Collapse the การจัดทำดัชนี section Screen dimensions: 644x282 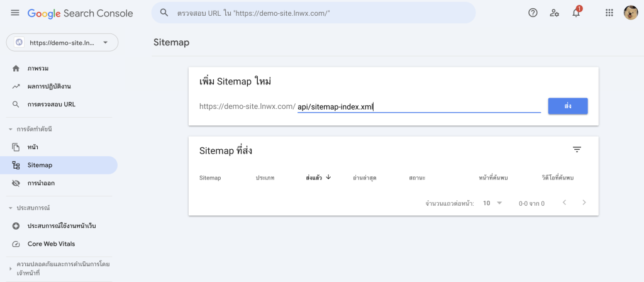(10, 129)
